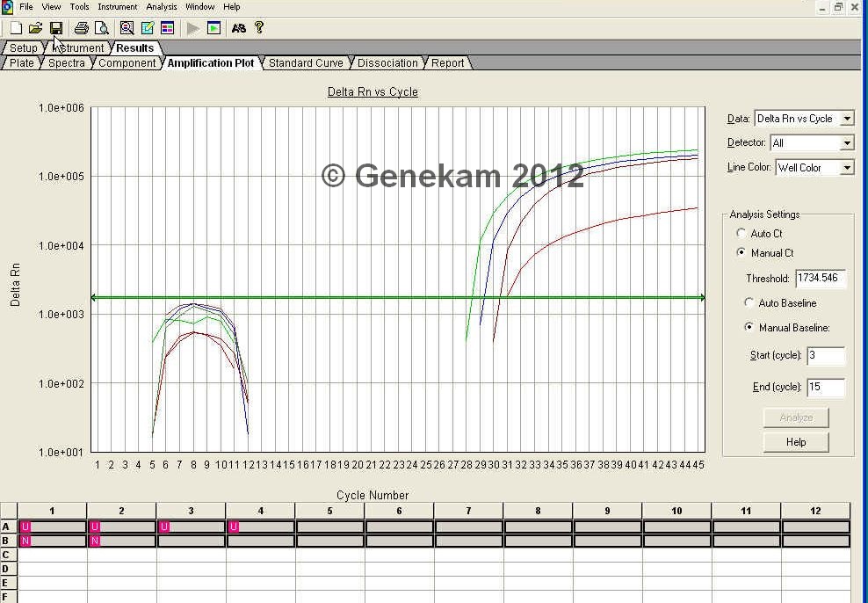Viewport: 868px width, 603px height.
Task: Select the U marker in well A1
Action: click(x=25, y=527)
